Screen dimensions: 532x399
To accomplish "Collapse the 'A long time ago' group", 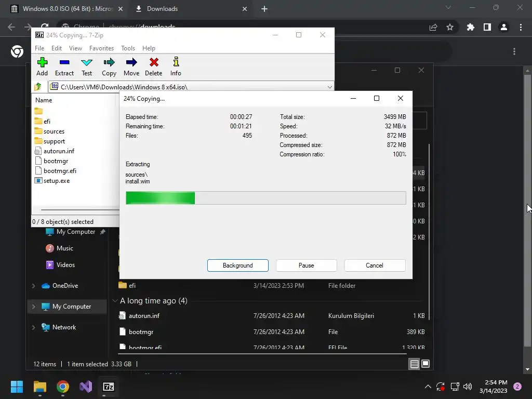I will 115,301.
